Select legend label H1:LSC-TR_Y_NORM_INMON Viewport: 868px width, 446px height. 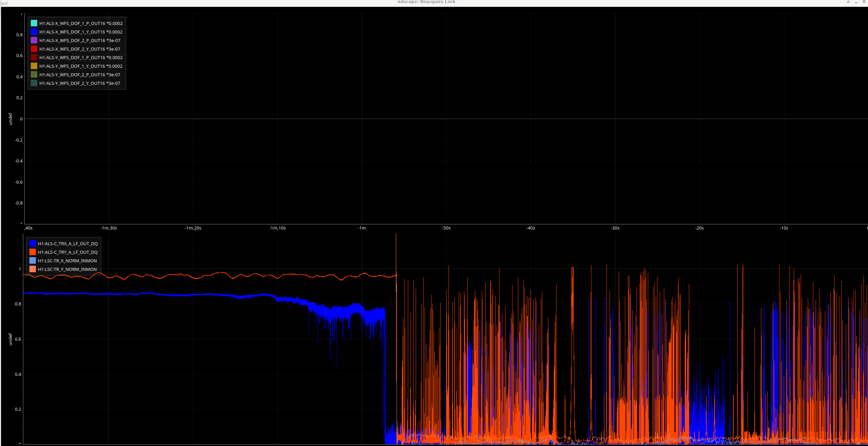click(67, 269)
